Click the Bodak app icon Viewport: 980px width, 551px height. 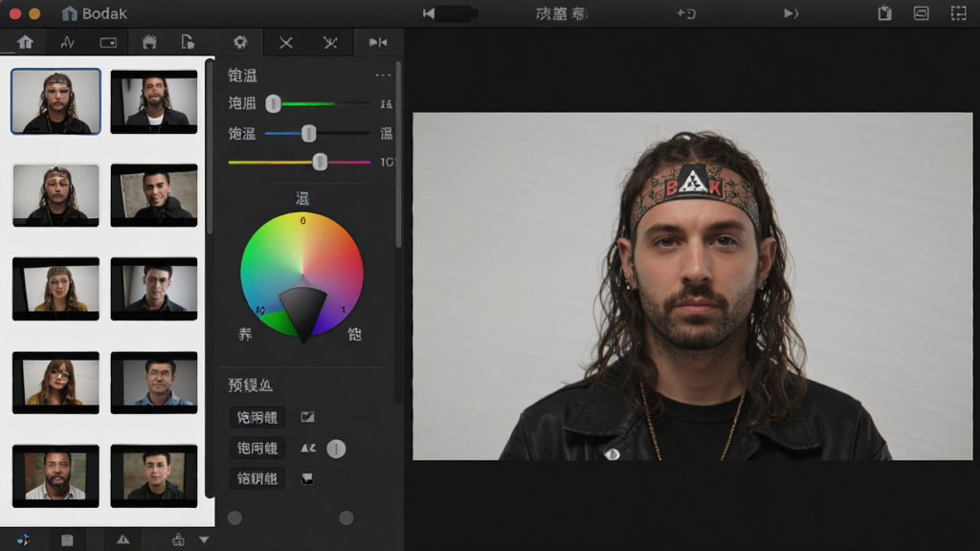[69, 13]
